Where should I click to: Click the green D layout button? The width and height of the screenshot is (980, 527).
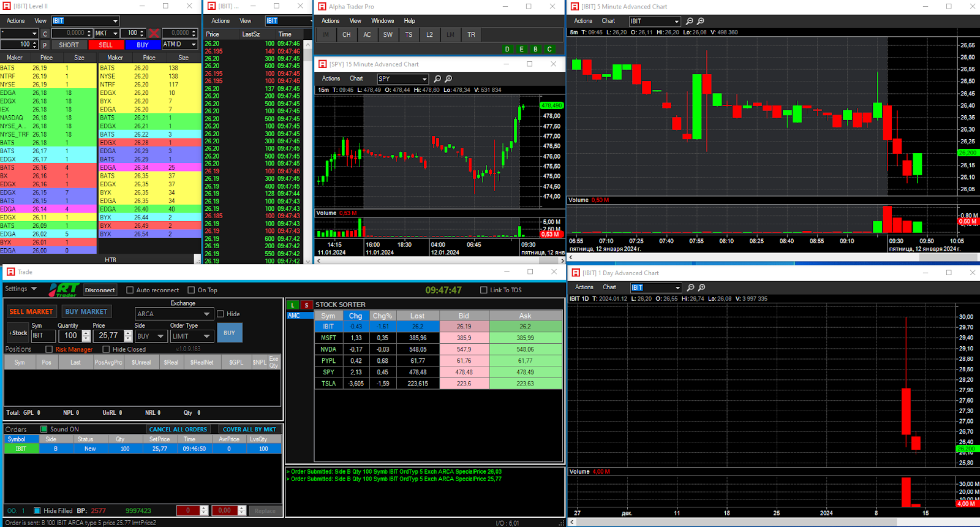[x=507, y=50]
